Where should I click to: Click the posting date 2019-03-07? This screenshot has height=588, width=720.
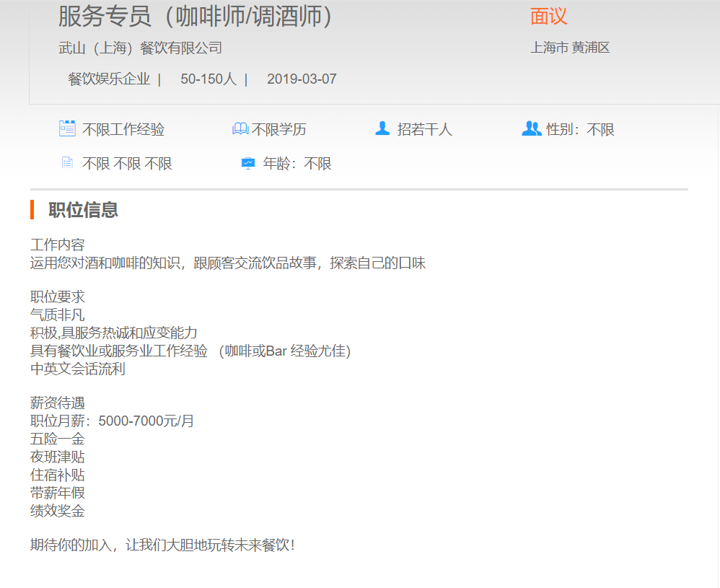302,79
